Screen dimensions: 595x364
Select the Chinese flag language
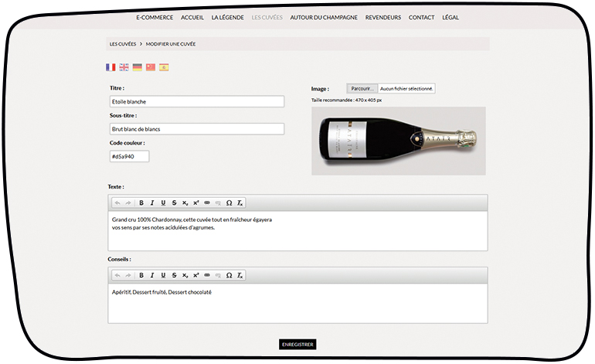[151, 67]
